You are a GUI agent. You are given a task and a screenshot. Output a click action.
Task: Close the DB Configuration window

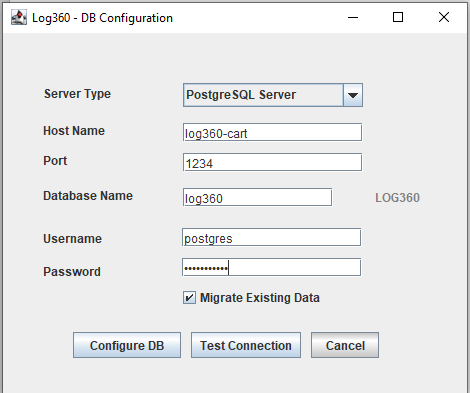444,17
